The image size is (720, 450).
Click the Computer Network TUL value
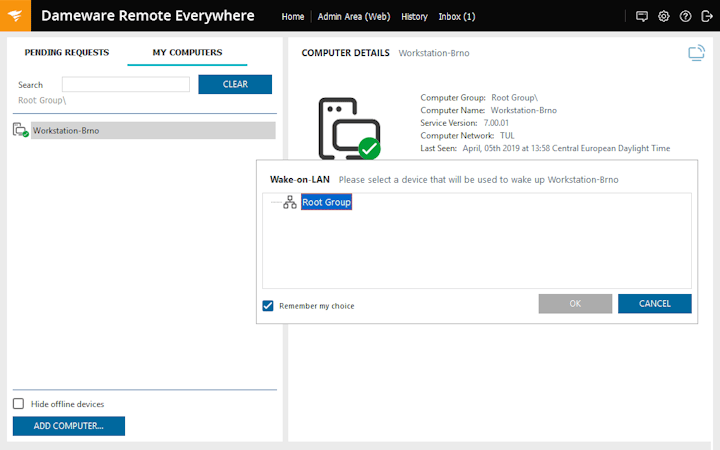(507, 135)
